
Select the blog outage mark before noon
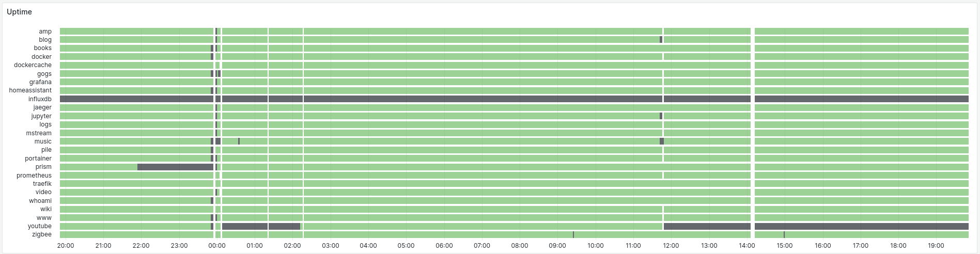(x=661, y=40)
